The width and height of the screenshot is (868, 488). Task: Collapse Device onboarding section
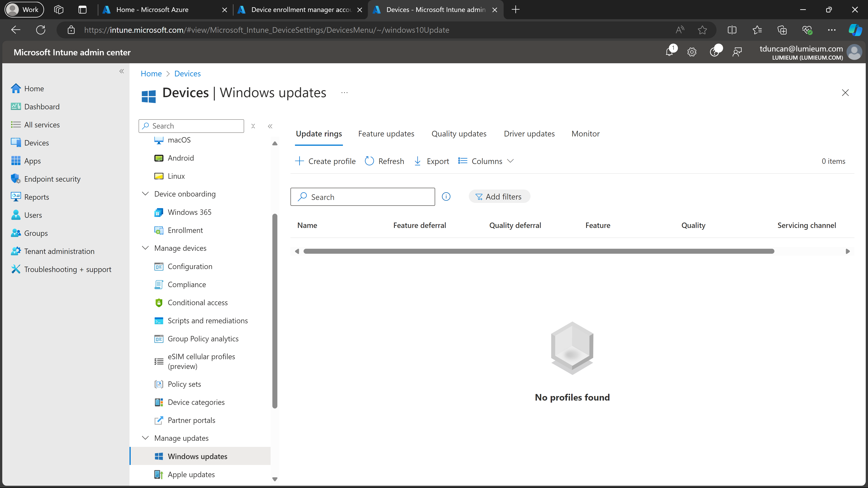145,194
